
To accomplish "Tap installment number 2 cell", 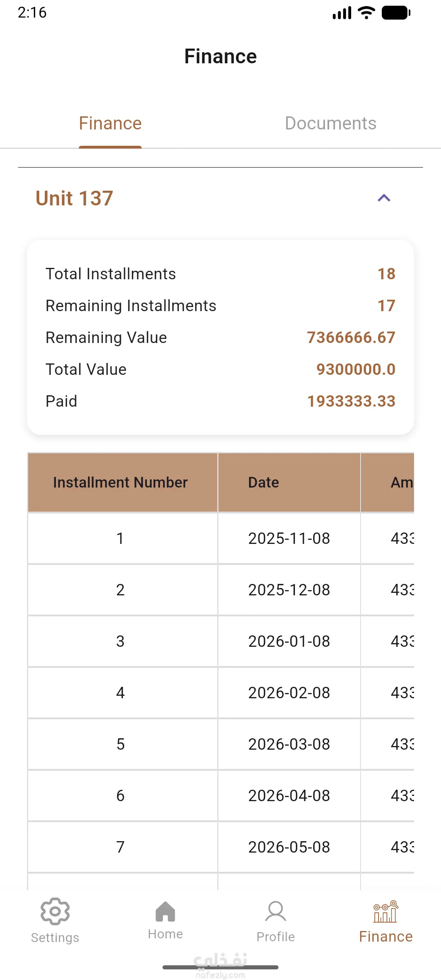I will point(122,590).
